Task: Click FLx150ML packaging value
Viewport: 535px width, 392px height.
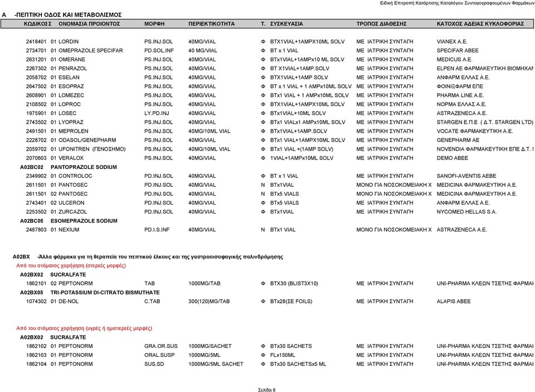Action: 283,355
